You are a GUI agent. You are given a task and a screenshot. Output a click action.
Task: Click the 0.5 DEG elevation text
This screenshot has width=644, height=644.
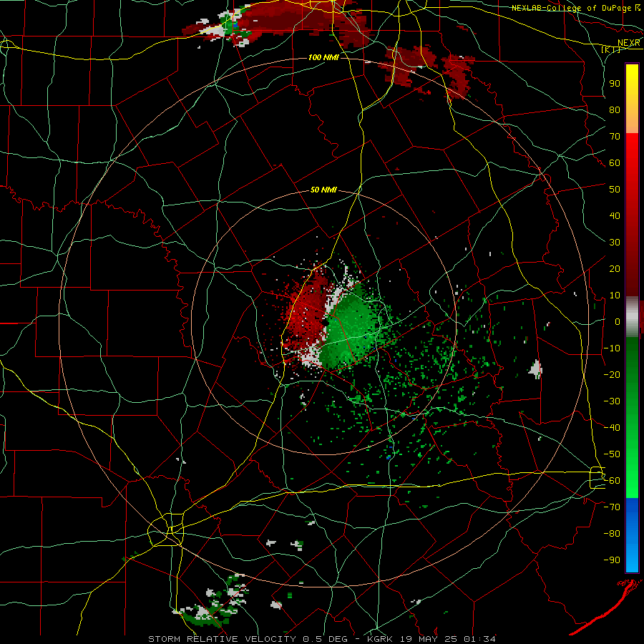(x=325, y=639)
